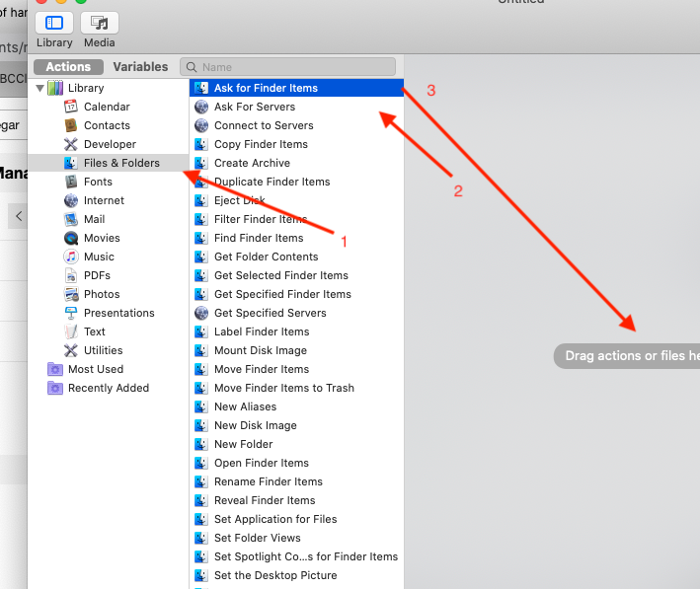The height and width of the screenshot is (589, 700).
Task: Select the Developer category icon
Action: [71, 144]
